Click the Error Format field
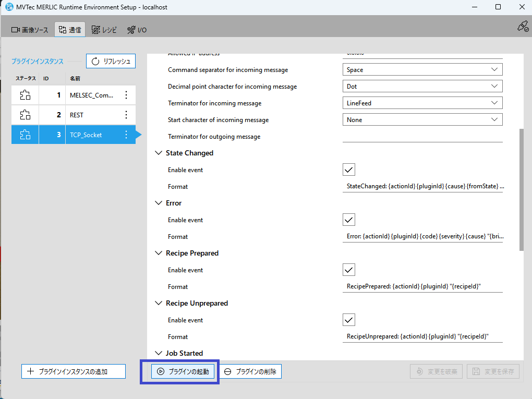This screenshot has height=399, width=532. (x=422, y=236)
